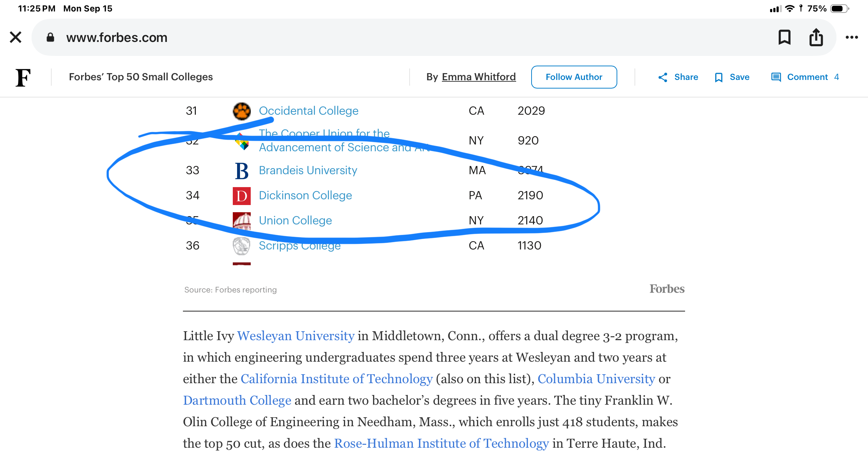This screenshot has width=868, height=452.
Task: Close the browser page with X
Action: click(x=15, y=37)
